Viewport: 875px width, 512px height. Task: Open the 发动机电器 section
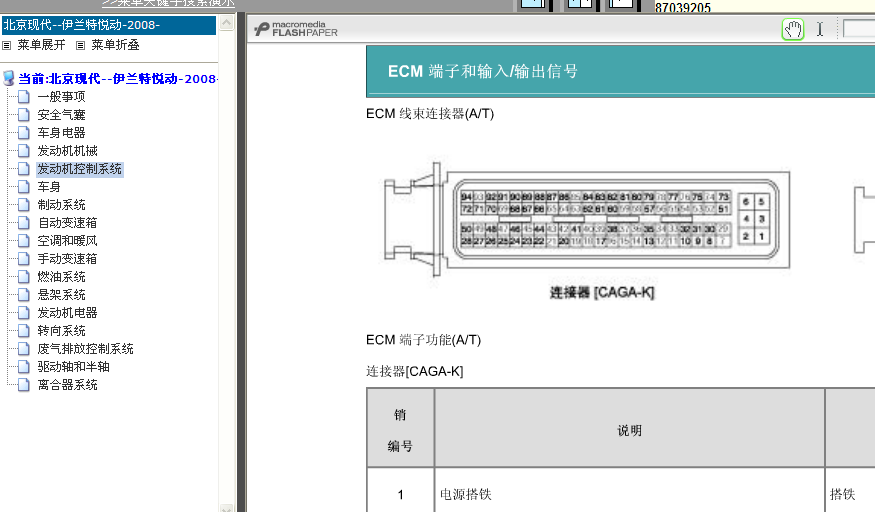pos(68,313)
